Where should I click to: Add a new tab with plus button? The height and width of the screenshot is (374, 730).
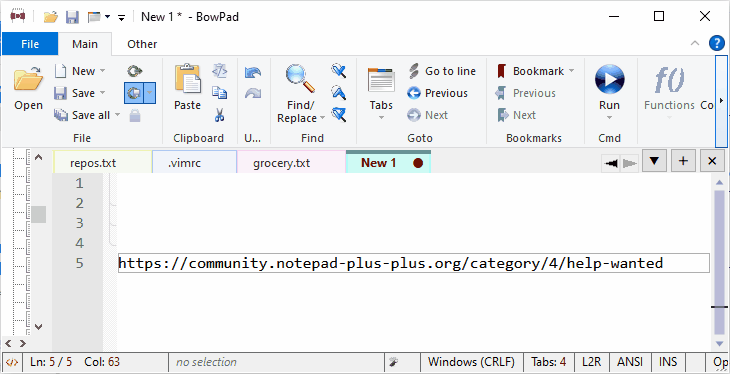tap(683, 161)
